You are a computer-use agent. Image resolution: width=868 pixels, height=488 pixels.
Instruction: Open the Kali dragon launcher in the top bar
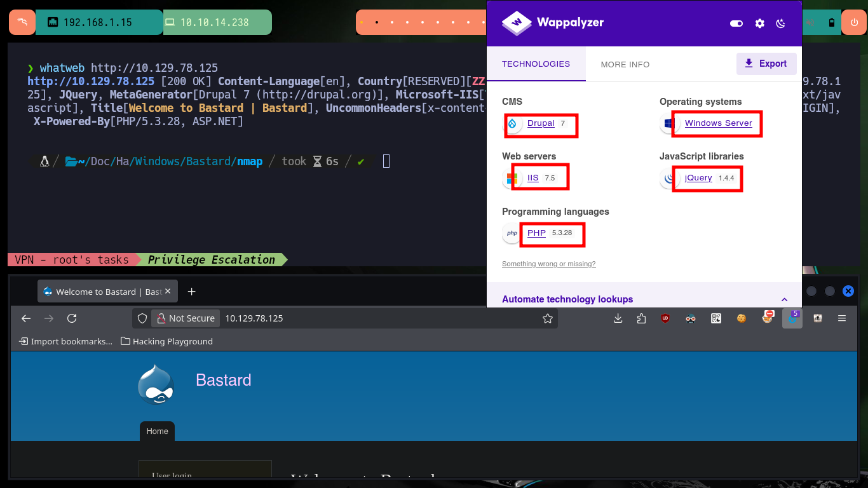[22, 22]
